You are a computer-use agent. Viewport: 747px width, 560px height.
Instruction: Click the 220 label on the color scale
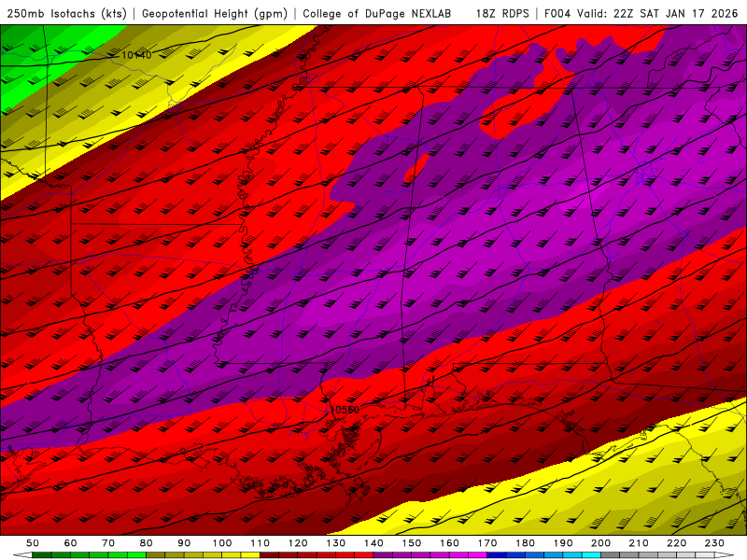676,543
